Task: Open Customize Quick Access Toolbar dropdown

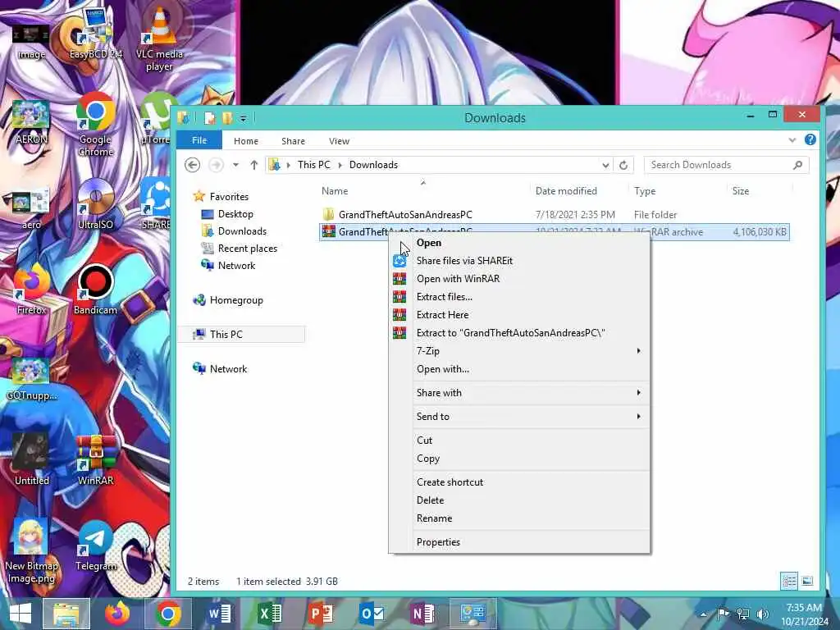Action: (243, 118)
